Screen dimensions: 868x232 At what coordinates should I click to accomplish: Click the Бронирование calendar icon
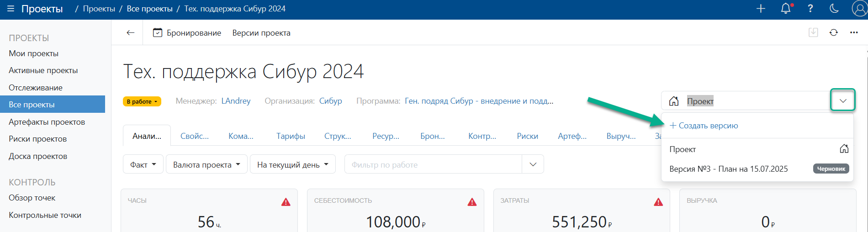(158, 32)
